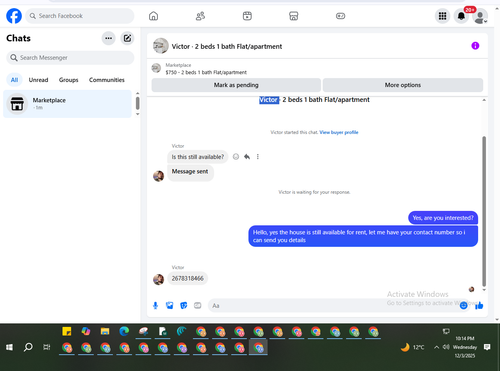The width and height of the screenshot is (500, 371).
Task: Click the Search Messenger field
Action: (70, 58)
